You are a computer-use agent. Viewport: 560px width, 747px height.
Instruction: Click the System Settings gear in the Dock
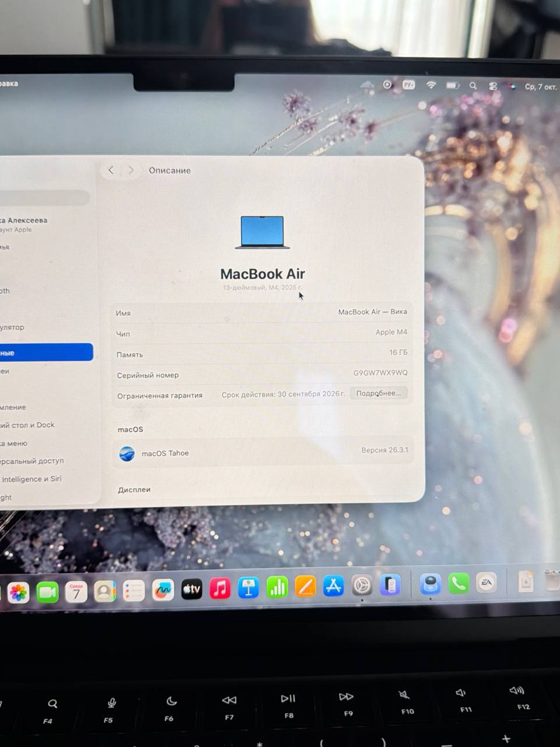(x=362, y=585)
